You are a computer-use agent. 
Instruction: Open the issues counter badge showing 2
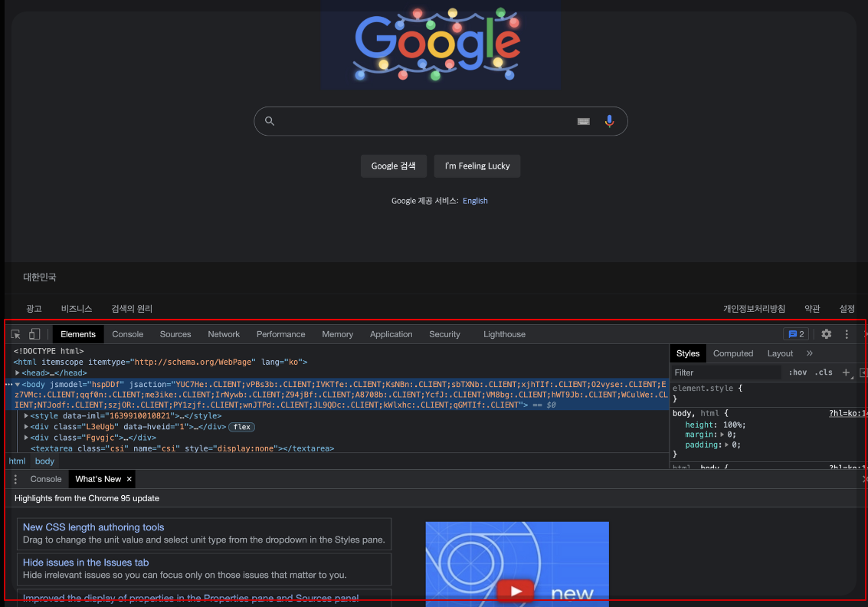pyautogui.click(x=796, y=334)
